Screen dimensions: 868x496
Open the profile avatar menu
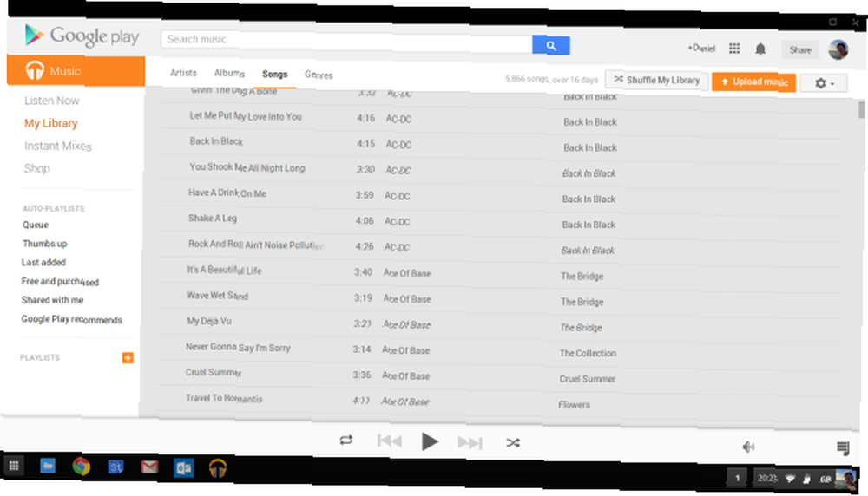point(838,49)
